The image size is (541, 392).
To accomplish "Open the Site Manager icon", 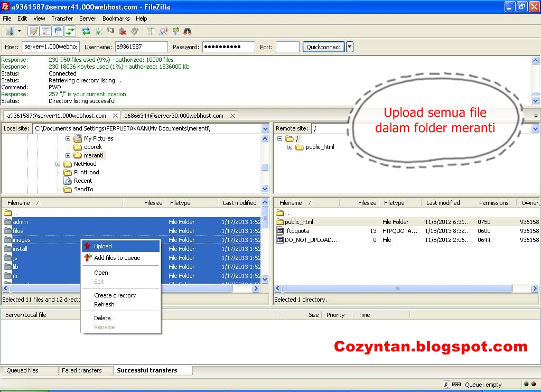I will [10, 31].
